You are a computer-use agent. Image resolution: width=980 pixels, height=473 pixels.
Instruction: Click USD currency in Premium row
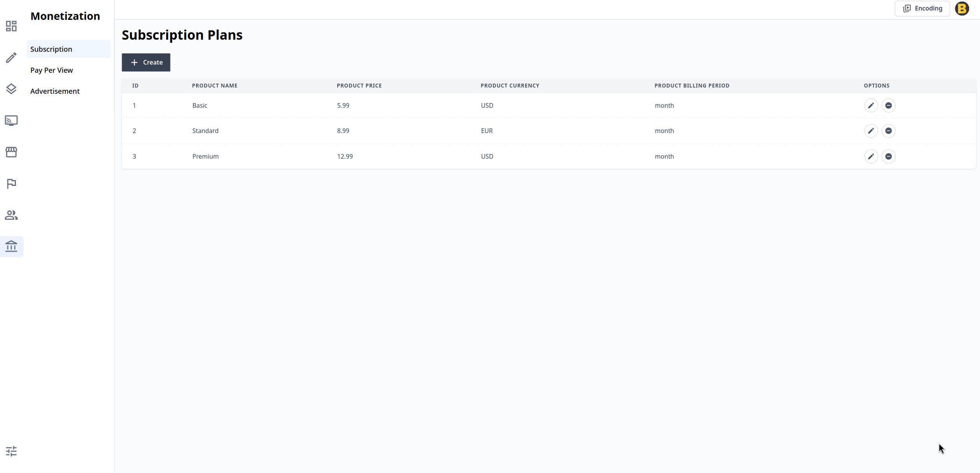click(487, 156)
